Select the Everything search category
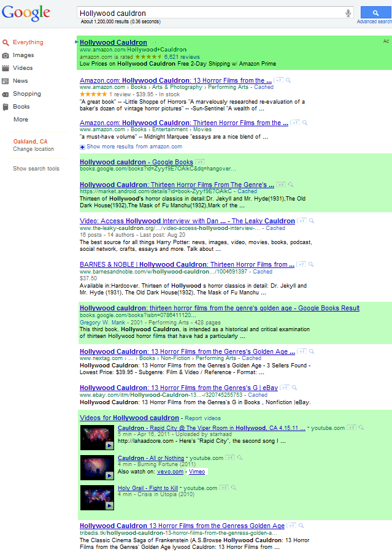 (28, 42)
